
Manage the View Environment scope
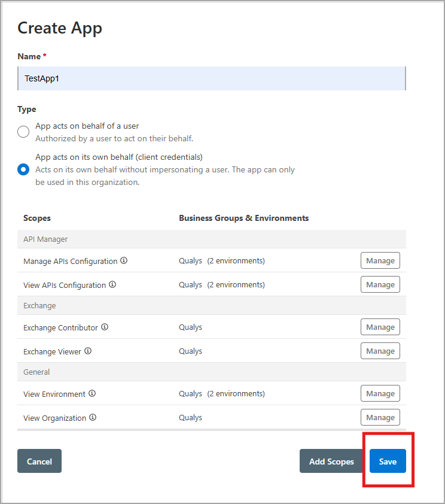pyautogui.click(x=380, y=393)
